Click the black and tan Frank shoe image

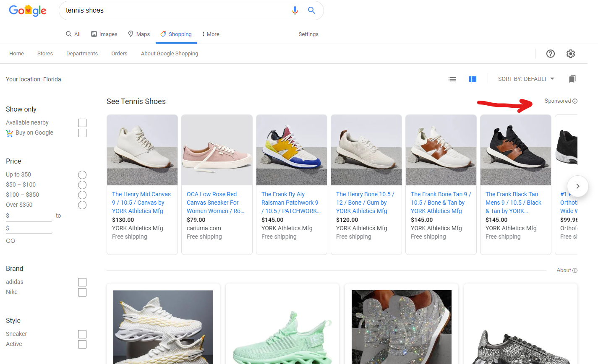[x=516, y=150]
